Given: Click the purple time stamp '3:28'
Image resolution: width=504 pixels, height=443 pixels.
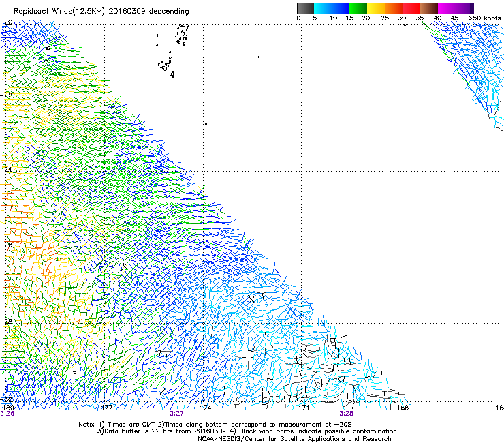Looking at the screenshot, I should click(x=346, y=414).
